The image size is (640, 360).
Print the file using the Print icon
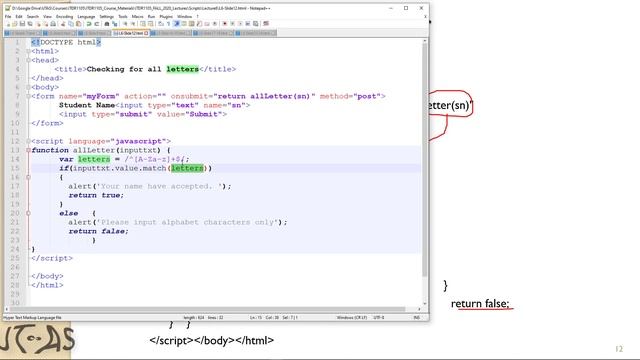pos(52,24)
